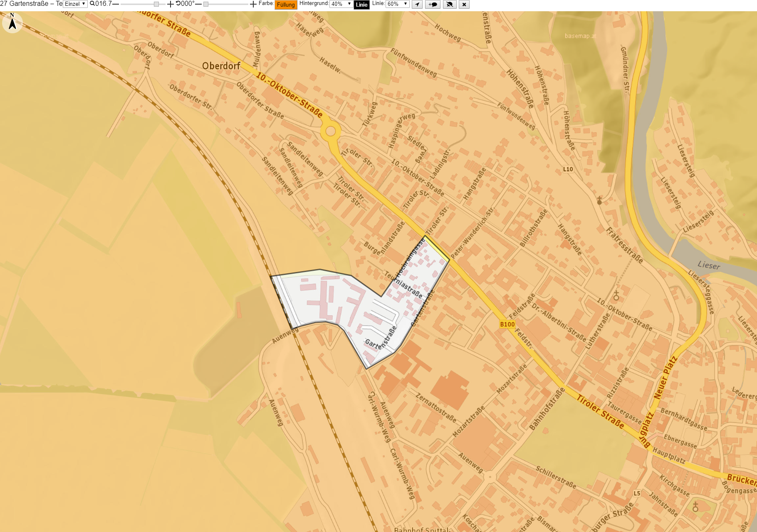Click the Oberdorf place label
Screen dimensions: 757x532
point(221,66)
